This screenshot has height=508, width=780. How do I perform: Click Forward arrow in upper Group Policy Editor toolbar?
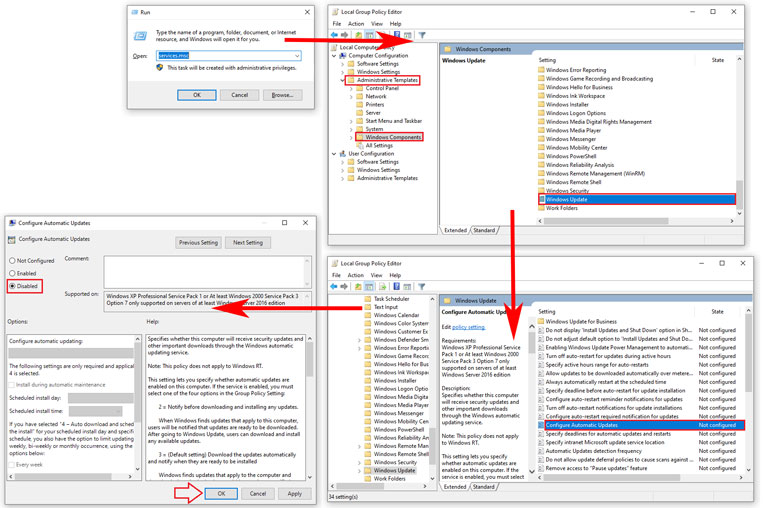344,35
